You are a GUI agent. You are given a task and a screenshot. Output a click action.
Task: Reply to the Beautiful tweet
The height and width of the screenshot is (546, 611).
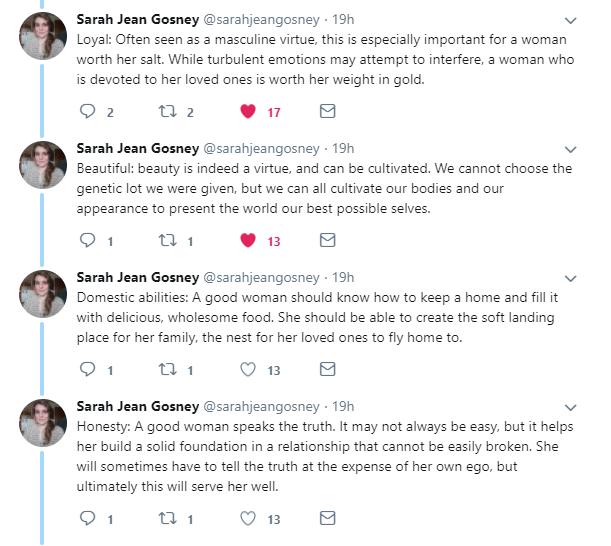tap(87, 240)
